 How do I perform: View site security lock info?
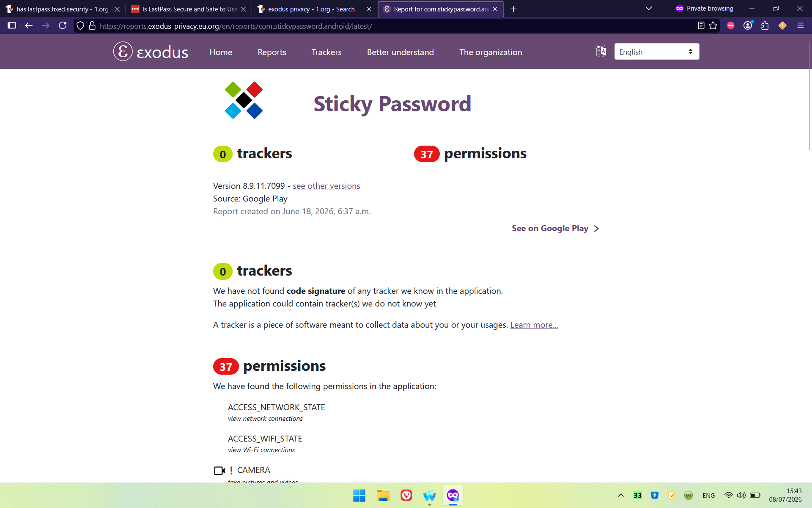coord(92,26)
